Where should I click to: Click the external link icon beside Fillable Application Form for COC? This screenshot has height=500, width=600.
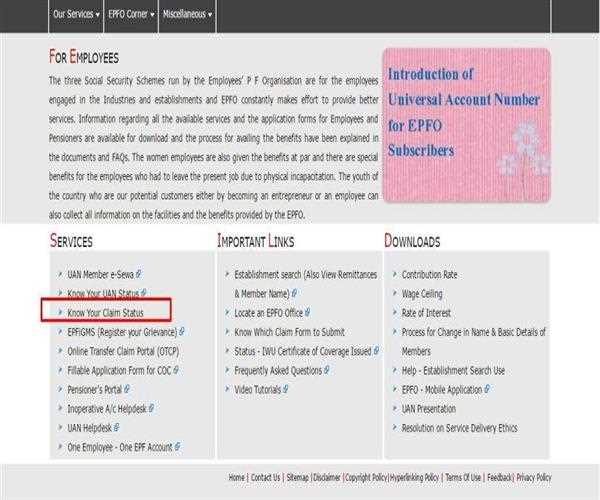click(176, 370)
